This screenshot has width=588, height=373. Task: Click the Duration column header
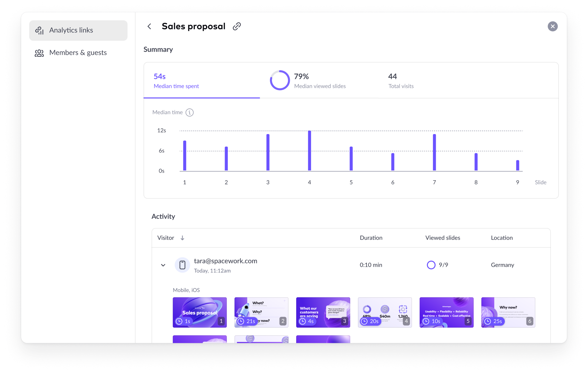[371, 238]
